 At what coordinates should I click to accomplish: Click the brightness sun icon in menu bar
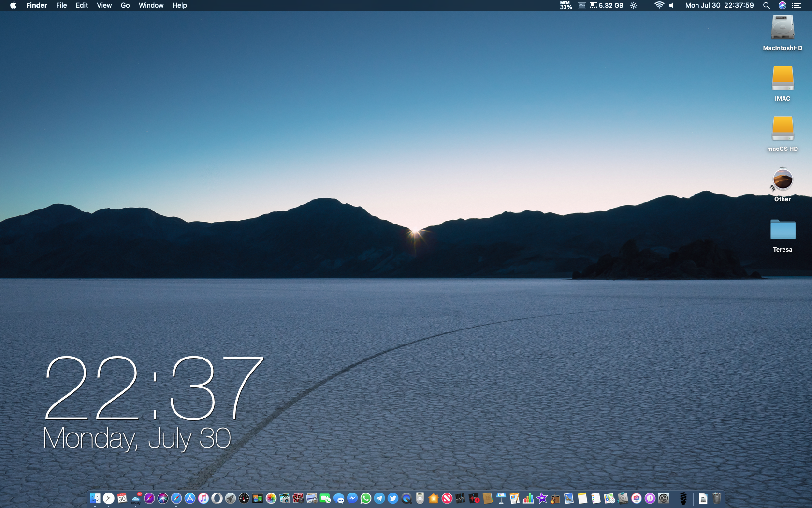point(634,5)
